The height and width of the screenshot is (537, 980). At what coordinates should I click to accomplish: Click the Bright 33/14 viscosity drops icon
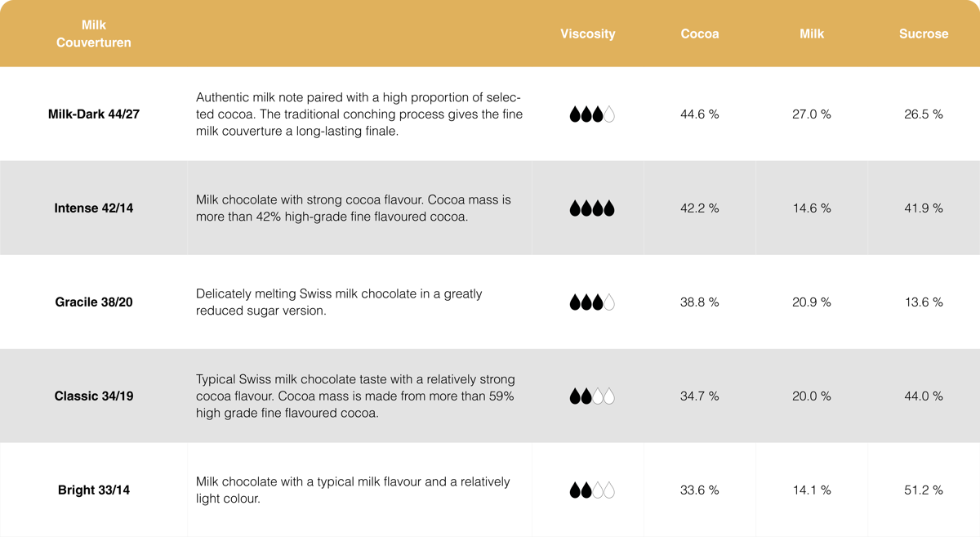(591, 490)
